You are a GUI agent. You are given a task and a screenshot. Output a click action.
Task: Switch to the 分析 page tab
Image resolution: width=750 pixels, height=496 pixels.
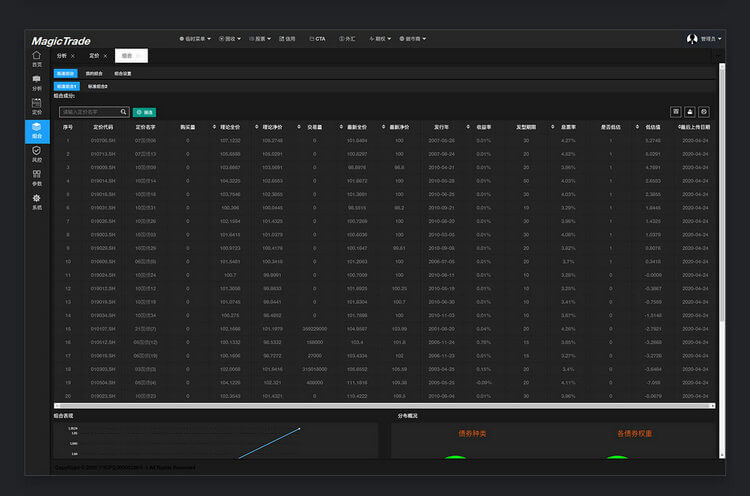point(62,56)
